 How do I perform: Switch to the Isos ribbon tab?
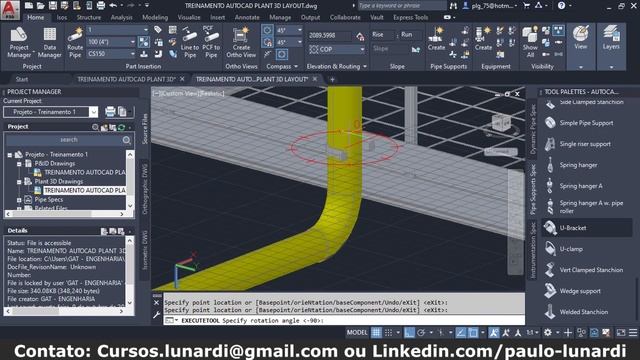[62, 18]
